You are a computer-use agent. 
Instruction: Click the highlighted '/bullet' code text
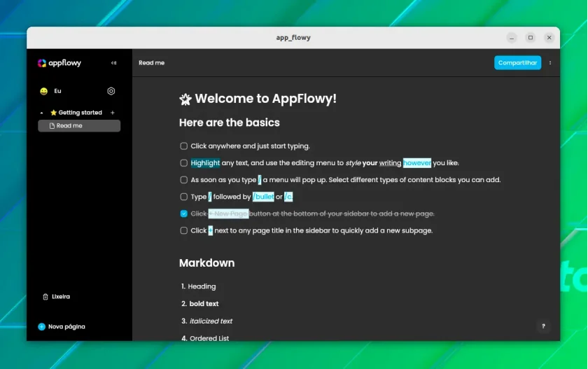[x=263, y=197]
